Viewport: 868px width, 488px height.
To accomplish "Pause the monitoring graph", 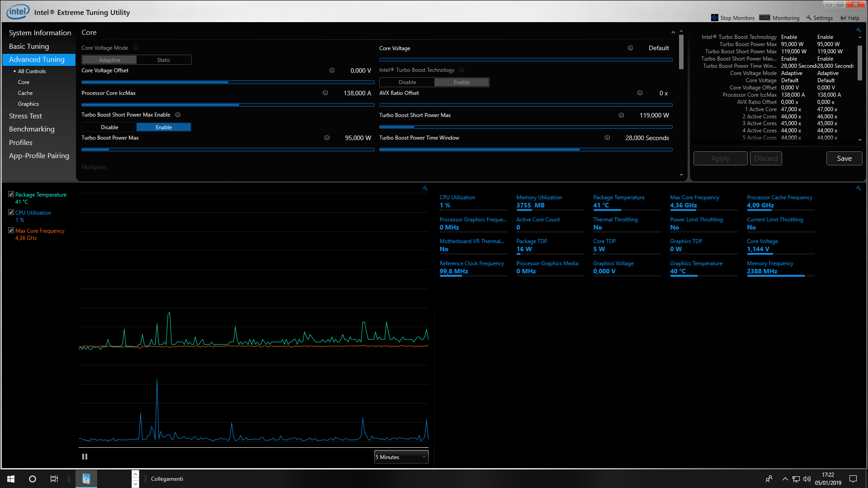I will (x=85, y=457).
